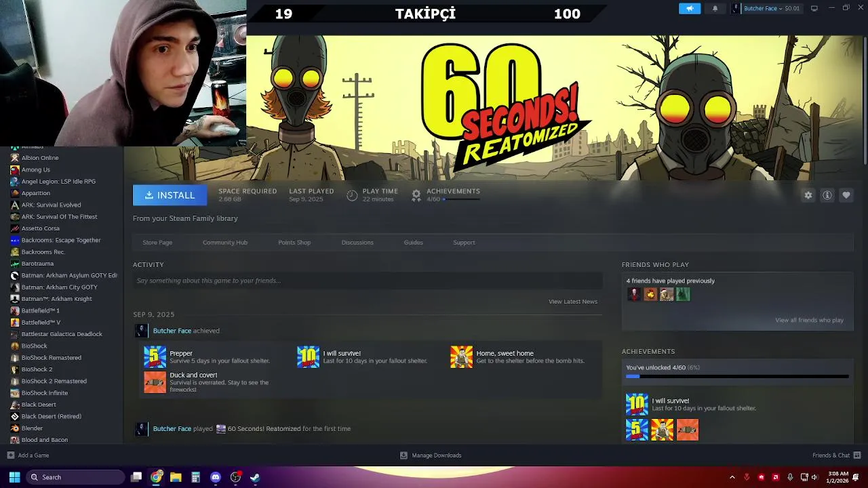This screenshot has height=488, width=868.
Task: Click the 5-day Prepper icon in Achievements panel
Action: point(637,430)
